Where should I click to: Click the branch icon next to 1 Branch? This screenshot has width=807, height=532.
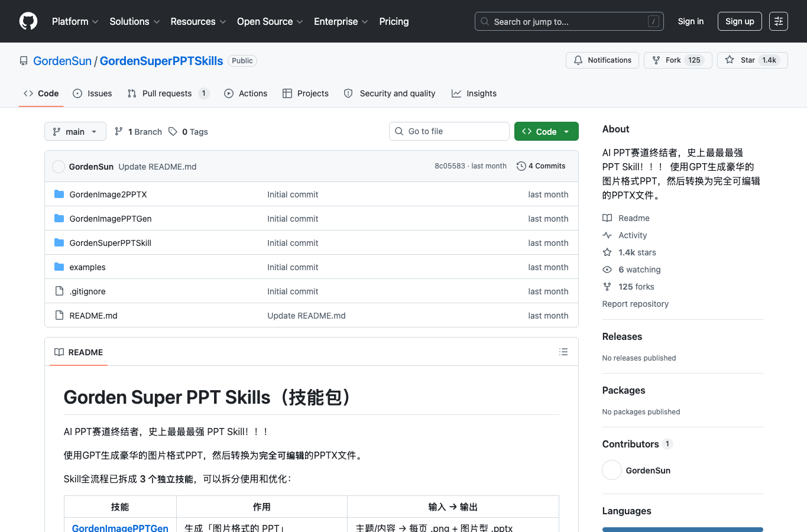click(x=119, y=132)
